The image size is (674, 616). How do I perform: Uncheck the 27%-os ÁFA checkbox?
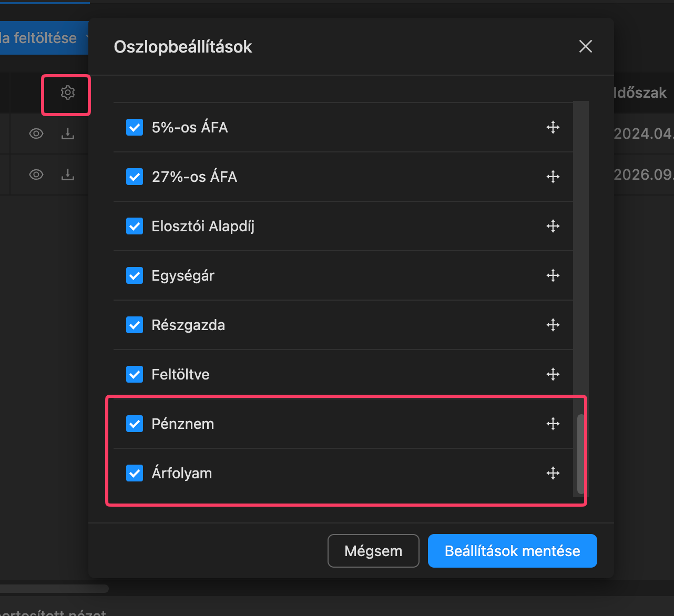(x=135, y=177)
